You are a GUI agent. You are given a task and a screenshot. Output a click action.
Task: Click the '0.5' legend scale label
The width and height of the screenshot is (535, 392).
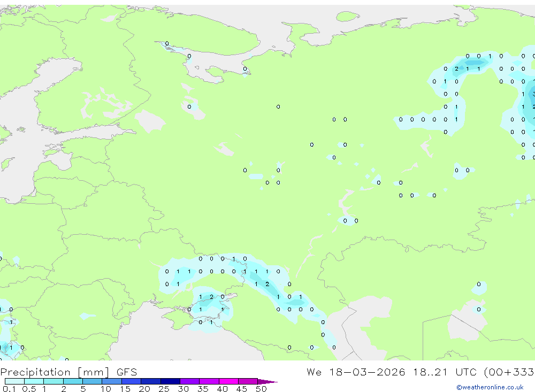[x=29, y=389]
